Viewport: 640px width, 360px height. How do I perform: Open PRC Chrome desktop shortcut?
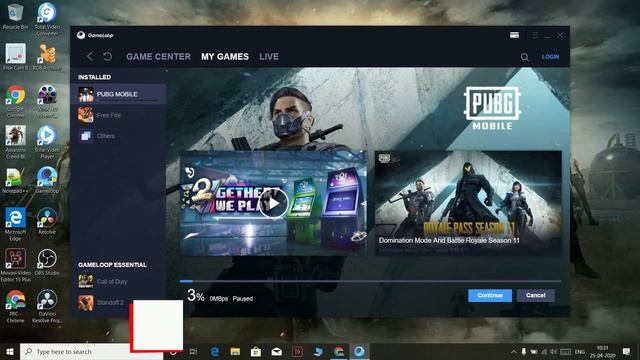click(x=15, y=306)
